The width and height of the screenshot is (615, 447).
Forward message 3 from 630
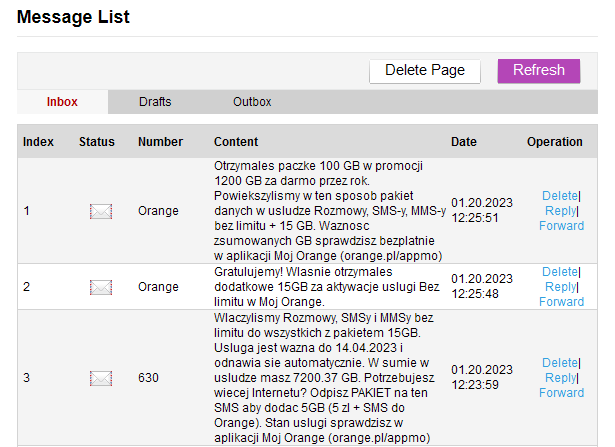click(x=561, y=393)
